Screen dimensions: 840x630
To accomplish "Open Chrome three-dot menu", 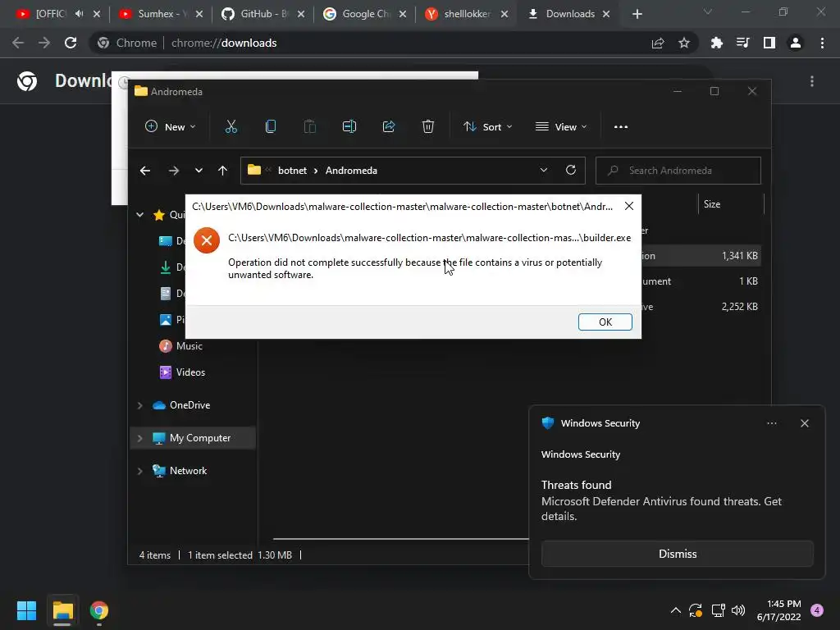I will 822,43.
